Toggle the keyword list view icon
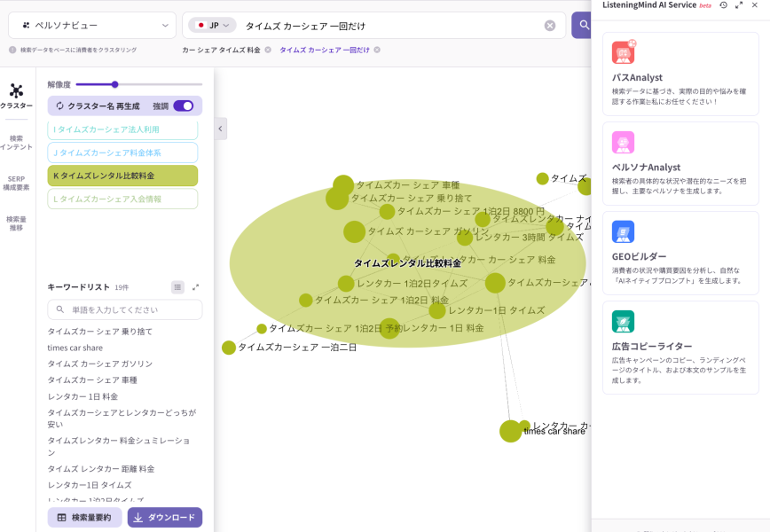Image resolution: width=770 pixels, height=532 pixels. pyautogui.click(x=177, y=287)
